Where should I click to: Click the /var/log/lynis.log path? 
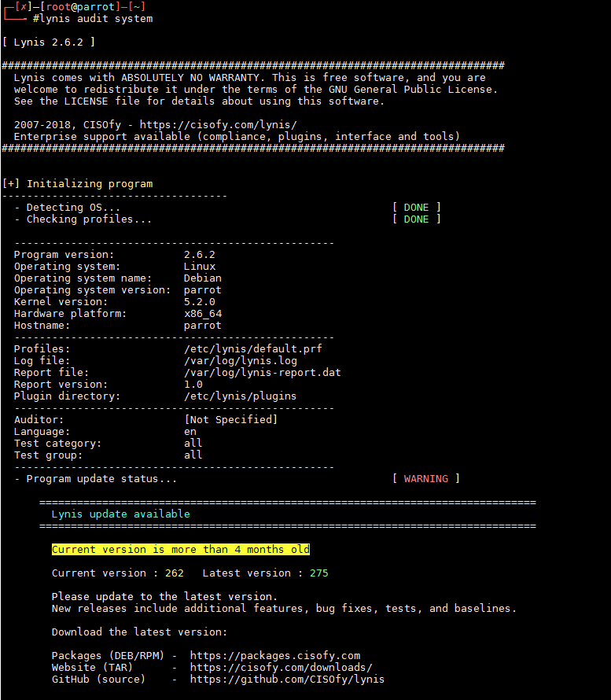(x=241, y=361)
